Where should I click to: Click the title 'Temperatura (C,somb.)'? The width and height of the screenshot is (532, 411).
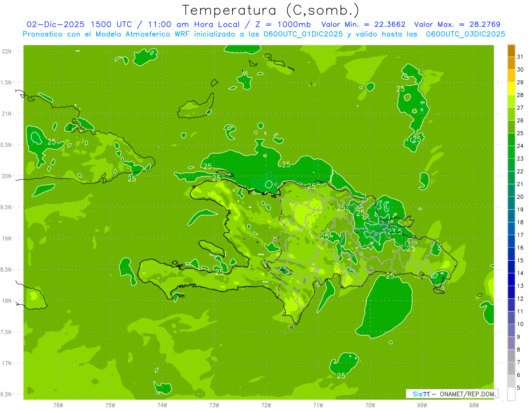pyautogui.click(x=271, y=10)
